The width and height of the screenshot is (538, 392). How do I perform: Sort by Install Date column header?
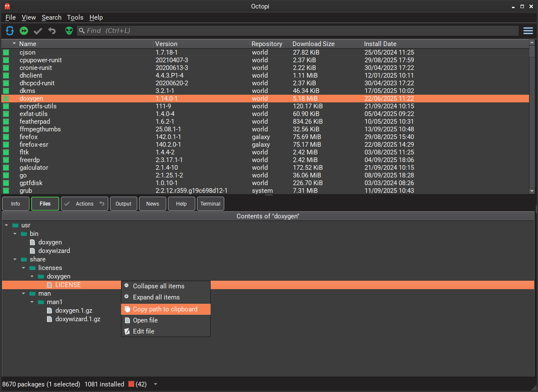[445, 44]
